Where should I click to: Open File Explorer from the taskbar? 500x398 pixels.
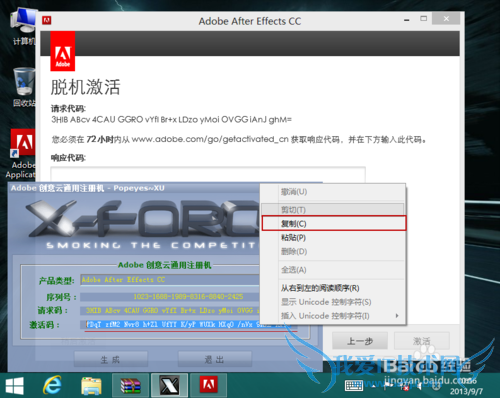(x=91, y=386)
